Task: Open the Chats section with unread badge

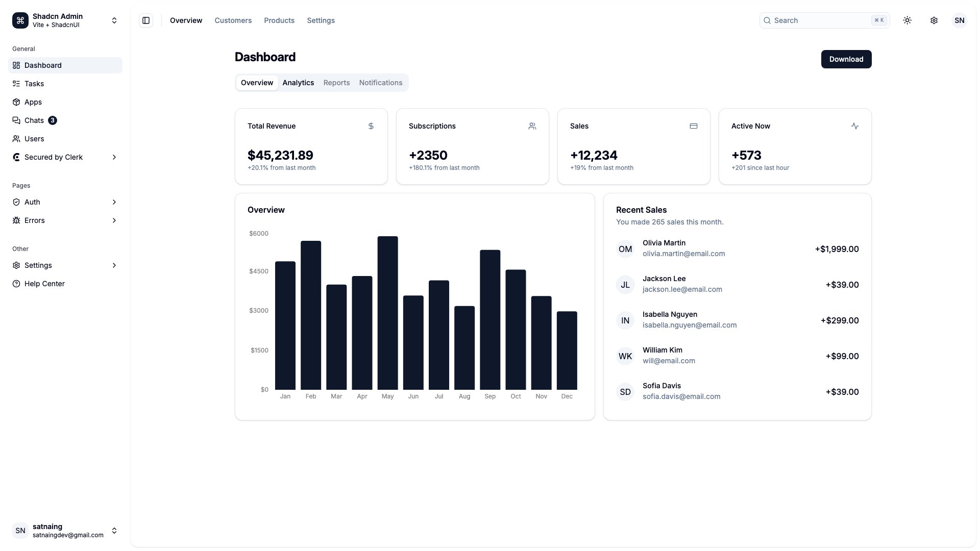Action: (34, 120)
